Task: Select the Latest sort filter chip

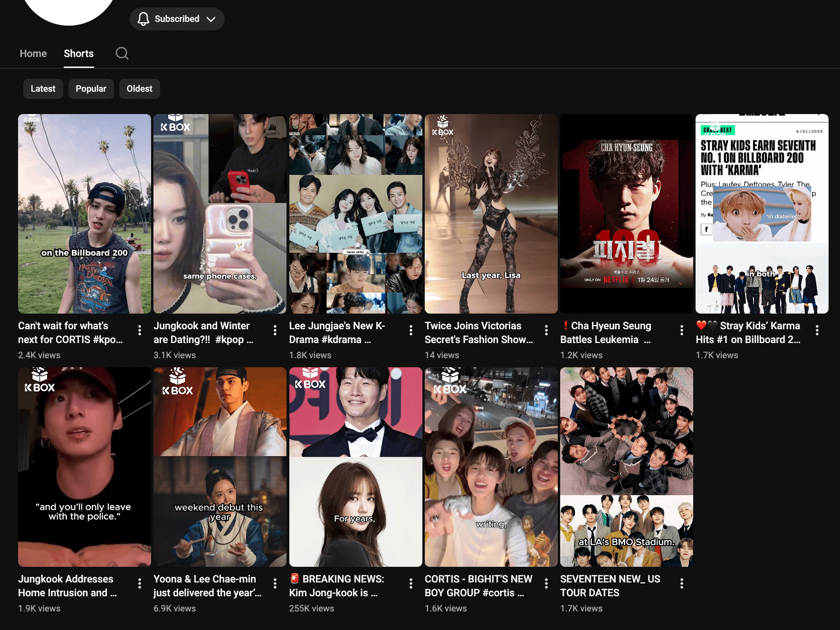Action: click(43, 89)
